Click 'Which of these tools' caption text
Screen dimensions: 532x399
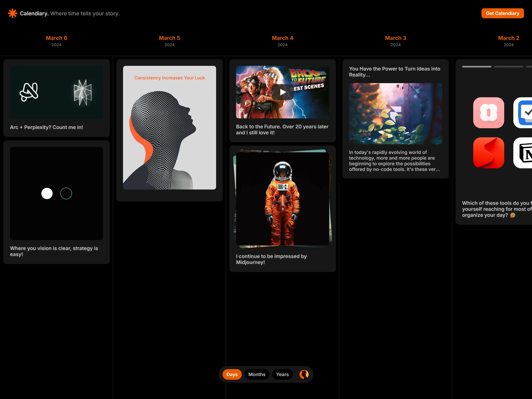click(x=497, y=209)
